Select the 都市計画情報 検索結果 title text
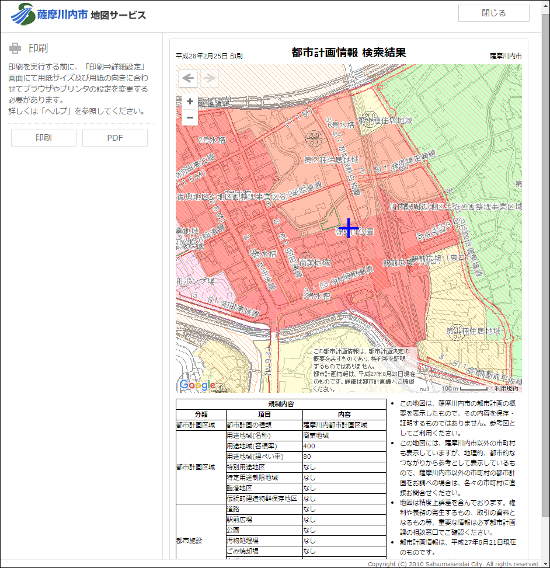 349,53
